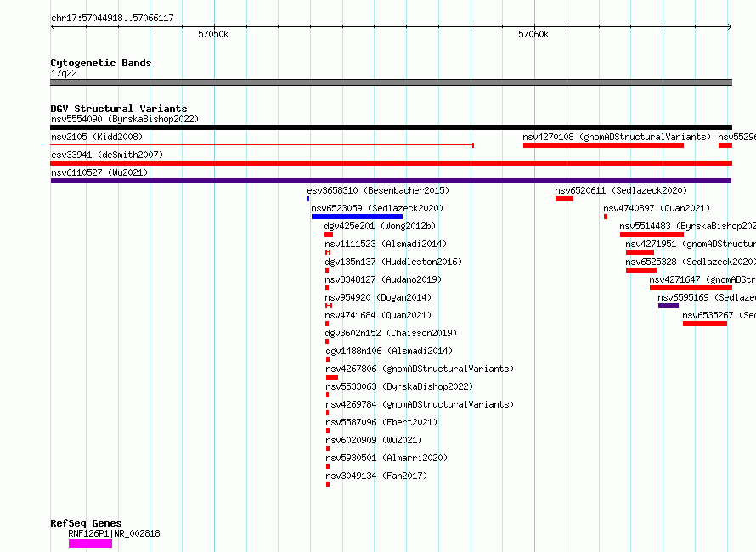
Task: Click nsv5514483 variant label
Action: click(x=687, y=226)
